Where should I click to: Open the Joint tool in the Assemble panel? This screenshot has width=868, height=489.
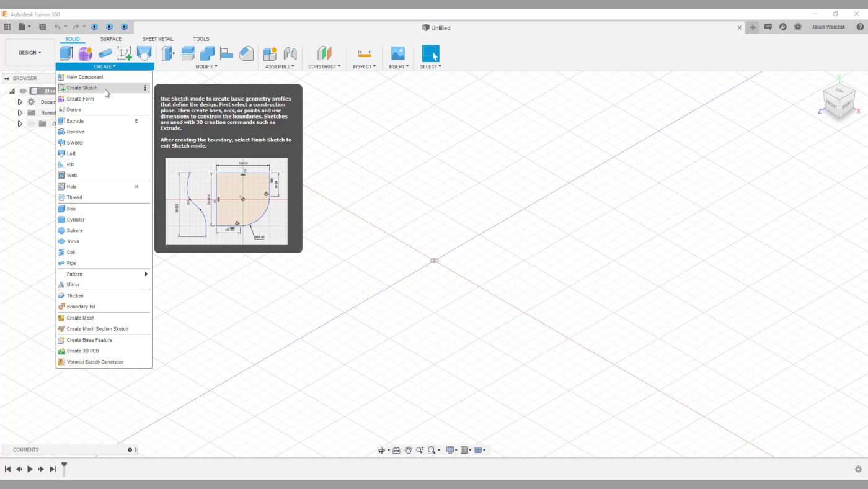click(x=290, y=53)
